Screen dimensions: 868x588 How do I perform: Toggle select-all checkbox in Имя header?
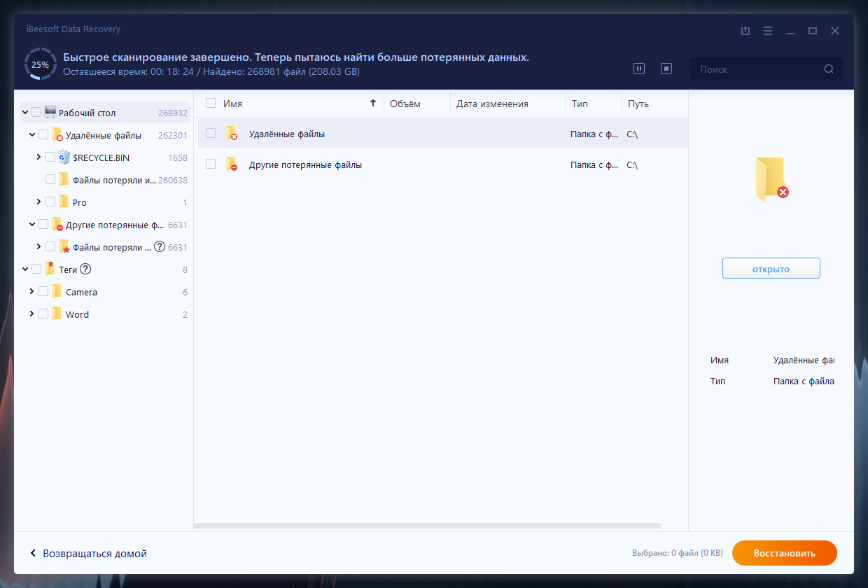click(x=211, y=103)
